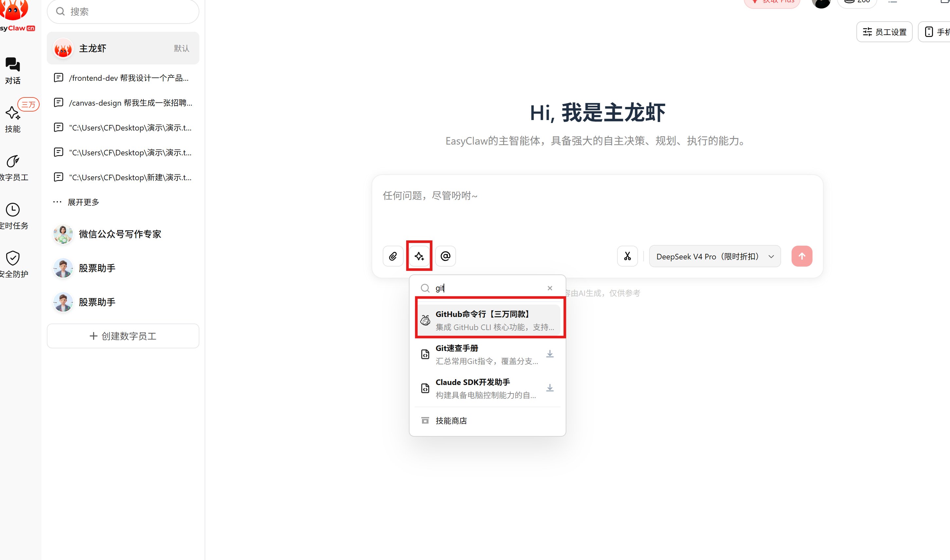
Task: Download the Claude SDK开发助手 skill
Action: point(550,388)
